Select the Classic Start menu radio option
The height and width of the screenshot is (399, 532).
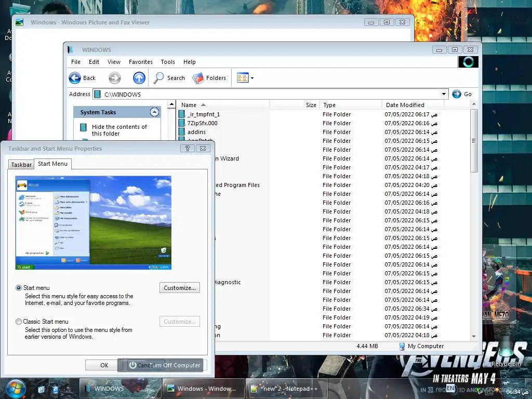click(x=19, y=321)
